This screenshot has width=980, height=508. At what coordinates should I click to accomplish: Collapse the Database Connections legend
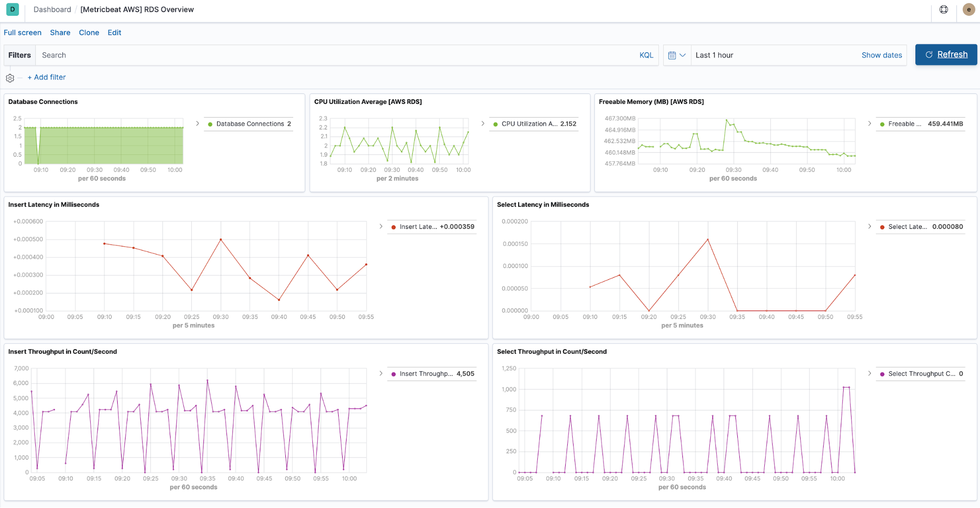pos(198,123)
